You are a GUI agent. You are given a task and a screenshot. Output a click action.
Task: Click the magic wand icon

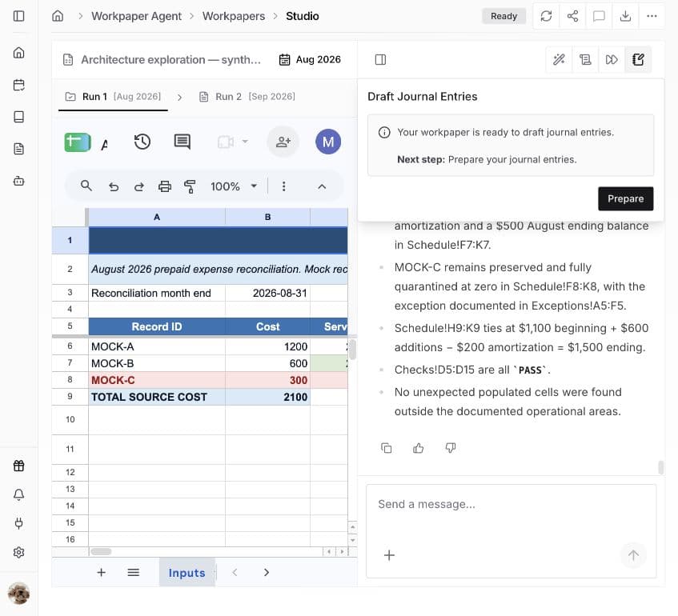tap(559, 60)
